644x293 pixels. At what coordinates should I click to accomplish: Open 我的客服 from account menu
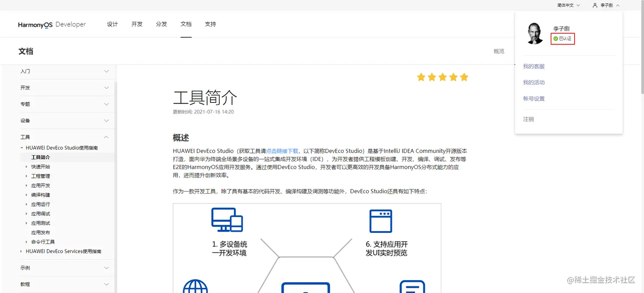pyautogui.click(x=534, y=67)
